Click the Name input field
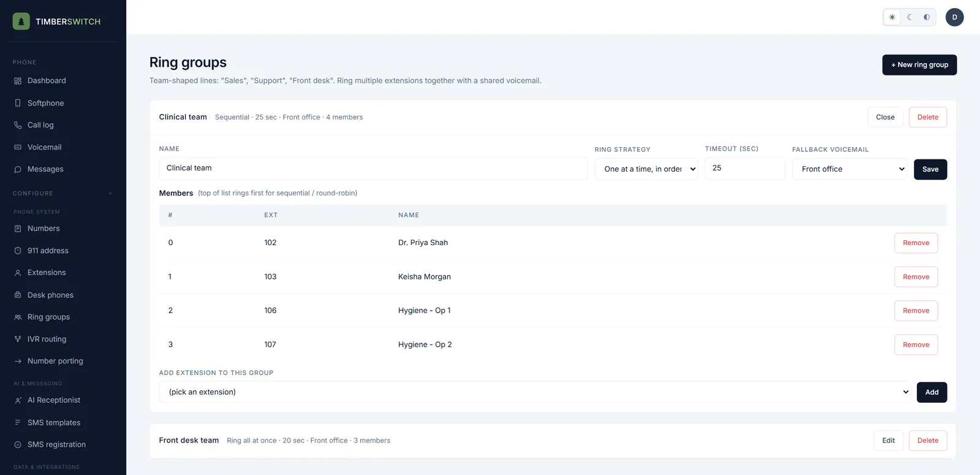Screen dimensions: 980x475 373,169
